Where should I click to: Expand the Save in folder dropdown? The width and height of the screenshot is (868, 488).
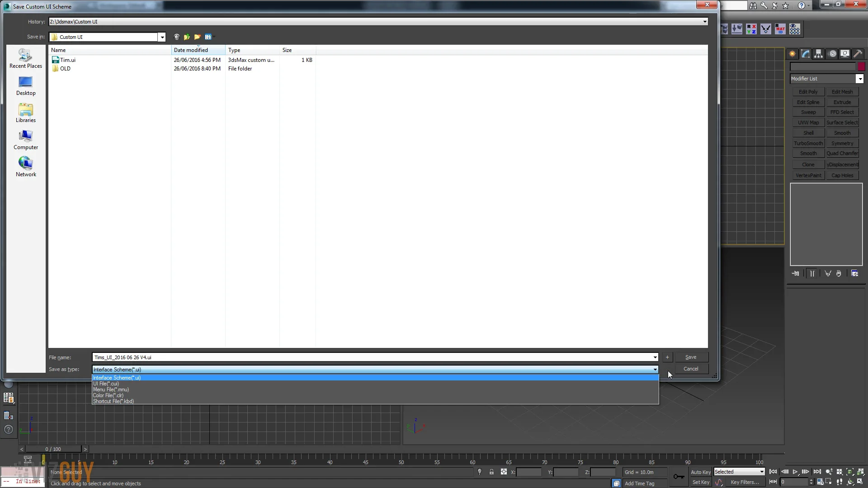click(x=162, y=37)
